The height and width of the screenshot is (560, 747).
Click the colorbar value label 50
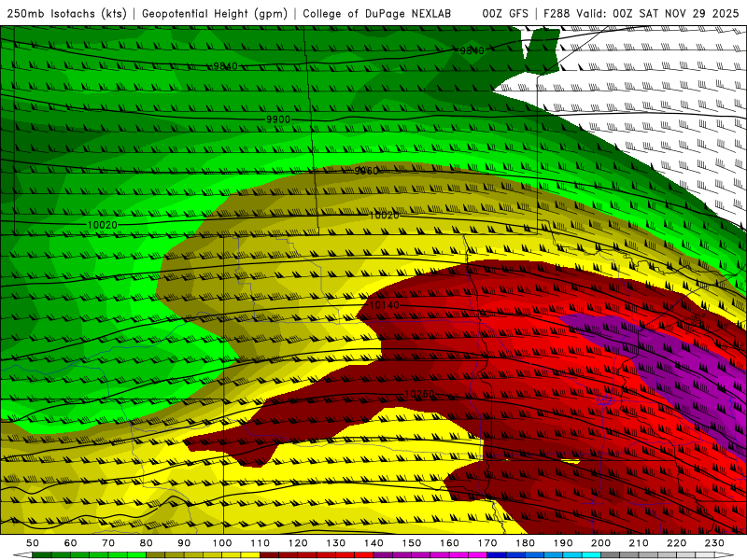33,543
